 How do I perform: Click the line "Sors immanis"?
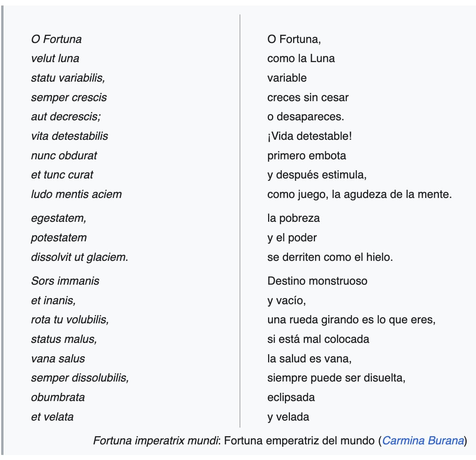[x=65, y=281]
